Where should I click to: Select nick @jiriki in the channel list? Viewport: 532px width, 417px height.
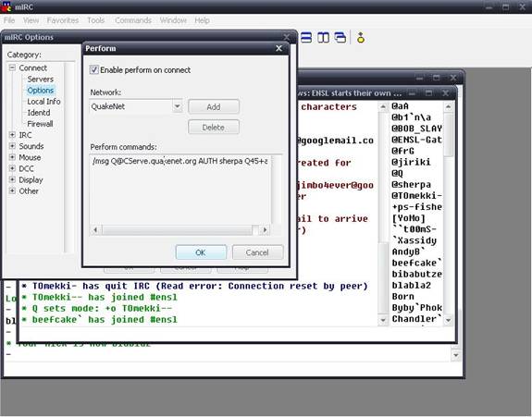pyautogui.click(x=411, y=162)
